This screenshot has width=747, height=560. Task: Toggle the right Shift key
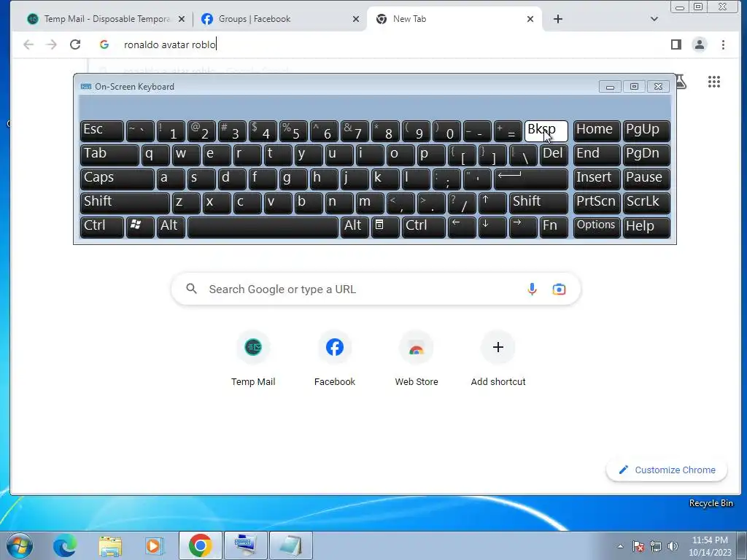pyautogui.click(x=539, y=203)
